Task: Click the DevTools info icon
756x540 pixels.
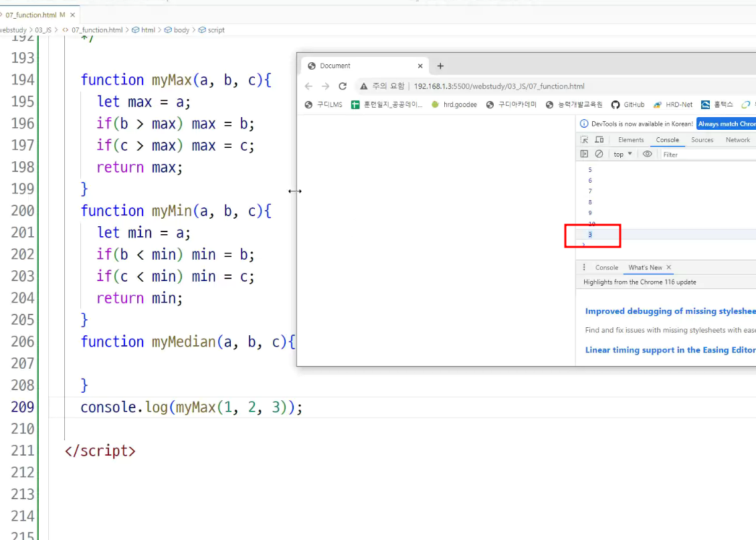Action: click(x=584, y=124)
